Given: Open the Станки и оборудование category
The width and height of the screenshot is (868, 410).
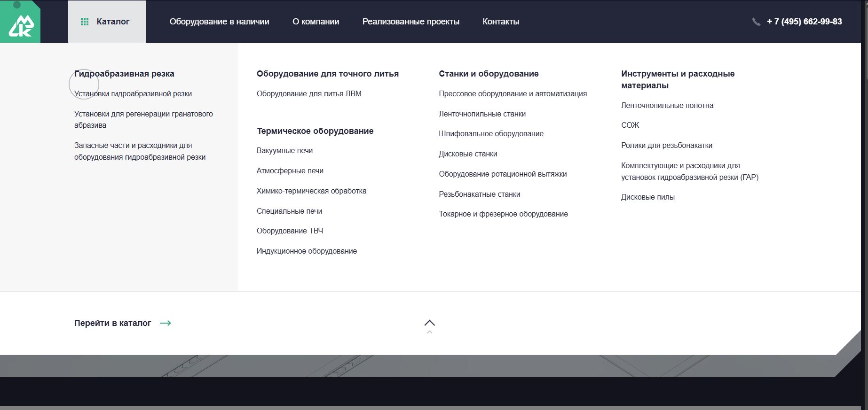Looking at the screenshot, I should click(x=489, y=74).
